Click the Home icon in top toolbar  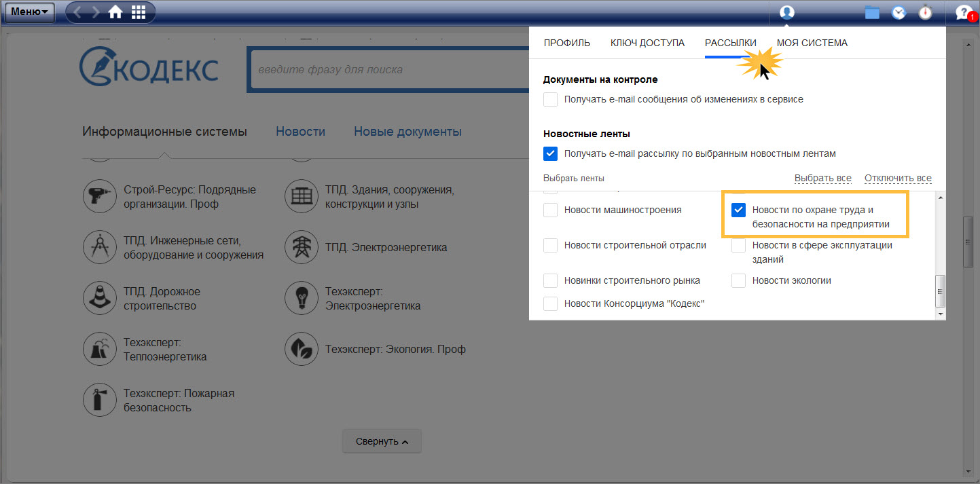tap(116, 12)
